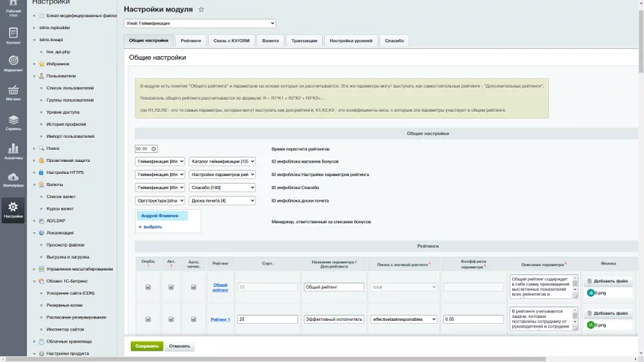Viewport: 644px width, 362px height.
Task: Toggle the Опубл. checkbox for Общий рейтинг row
Action: [x=148, y=287]
